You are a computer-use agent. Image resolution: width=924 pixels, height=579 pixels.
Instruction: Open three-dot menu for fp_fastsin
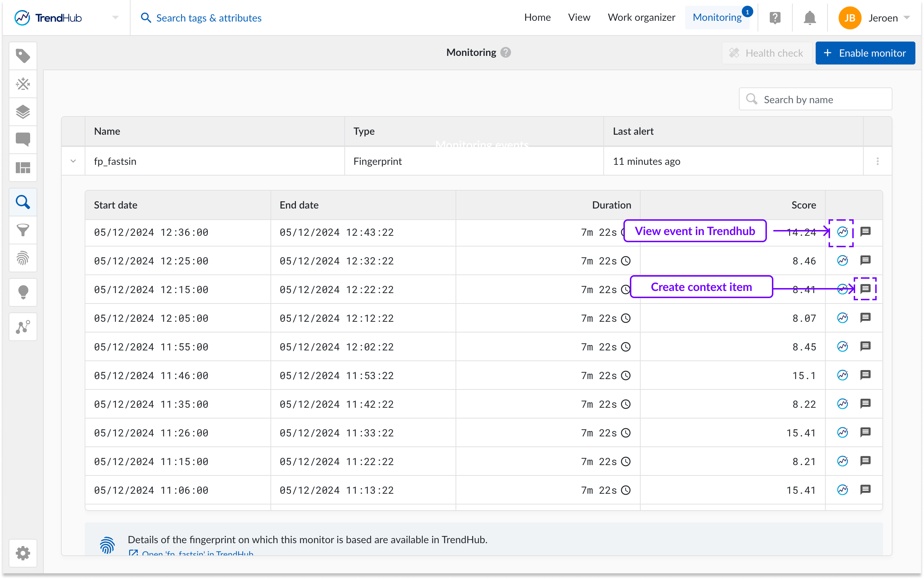pyautogui.click(x=877, y=161)
